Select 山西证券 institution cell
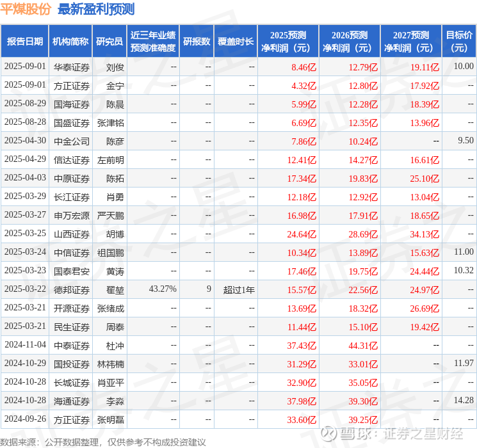Image resolution: width=477 pixels, height=448 pixels. coord(72,234)
